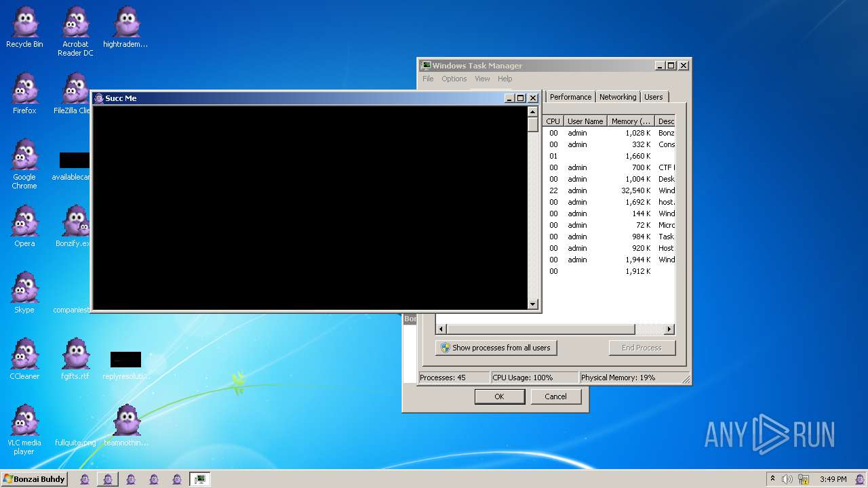Screen dimensions: 868x488
Task: Click Cancel in the dialog behind Task Manager
Action: (555, 396)
